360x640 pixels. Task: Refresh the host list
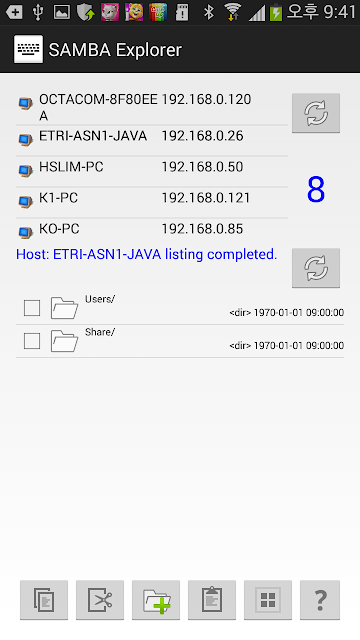pyautogui.click(x=316, y=113)
